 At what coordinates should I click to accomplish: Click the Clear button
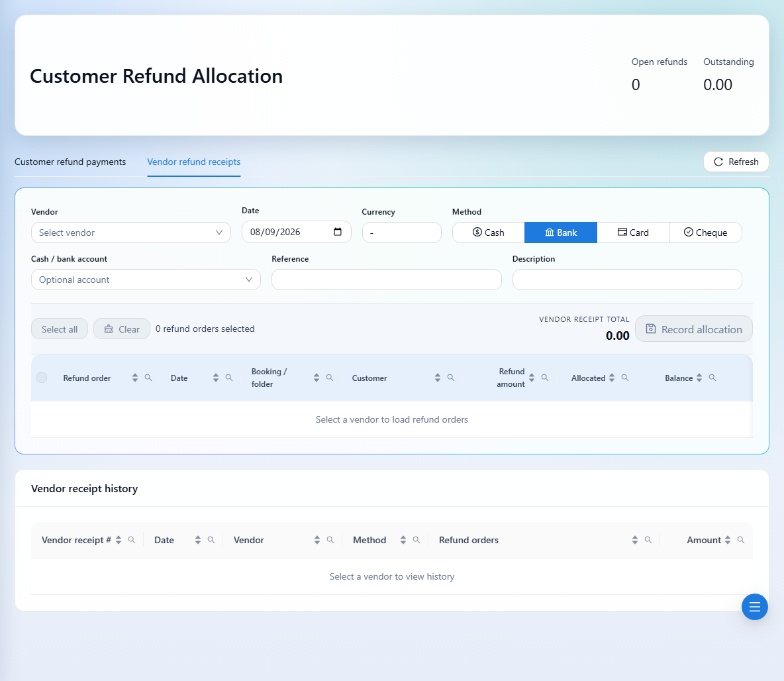(x=121, y=329)
